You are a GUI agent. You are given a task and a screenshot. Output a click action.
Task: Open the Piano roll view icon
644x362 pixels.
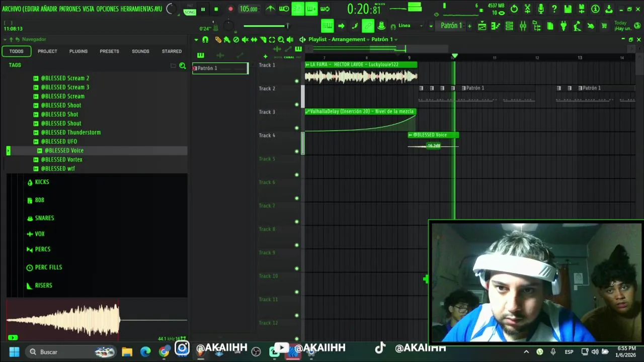[x=496, y=26]
